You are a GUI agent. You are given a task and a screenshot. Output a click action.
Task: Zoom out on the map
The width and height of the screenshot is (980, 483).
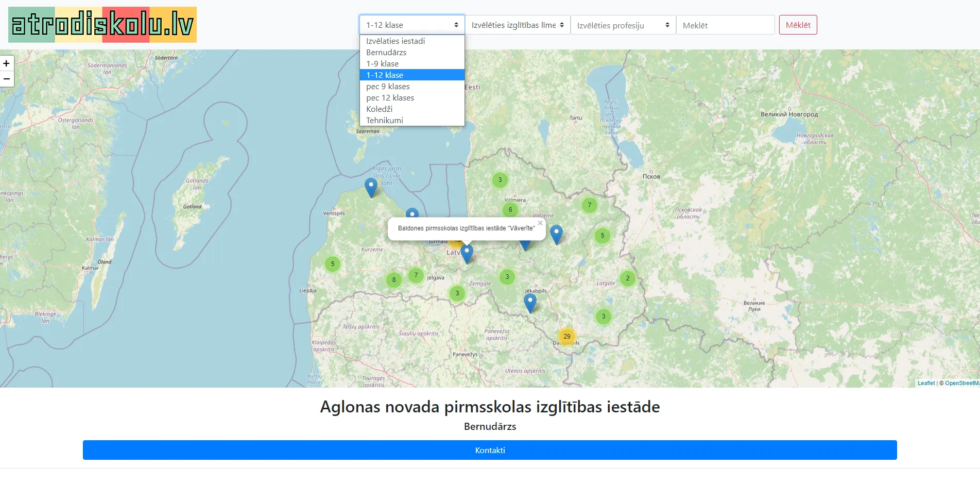pos(7,79)
